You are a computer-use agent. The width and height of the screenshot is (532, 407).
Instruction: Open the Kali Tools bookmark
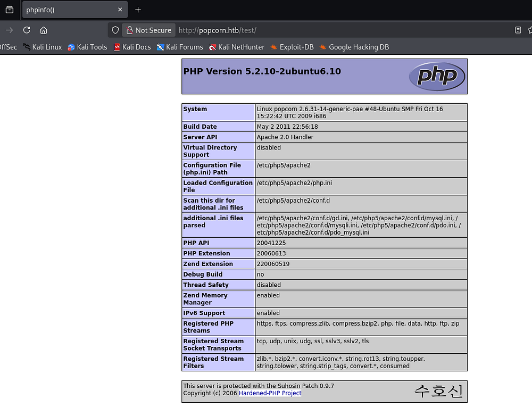click(88, 47)
